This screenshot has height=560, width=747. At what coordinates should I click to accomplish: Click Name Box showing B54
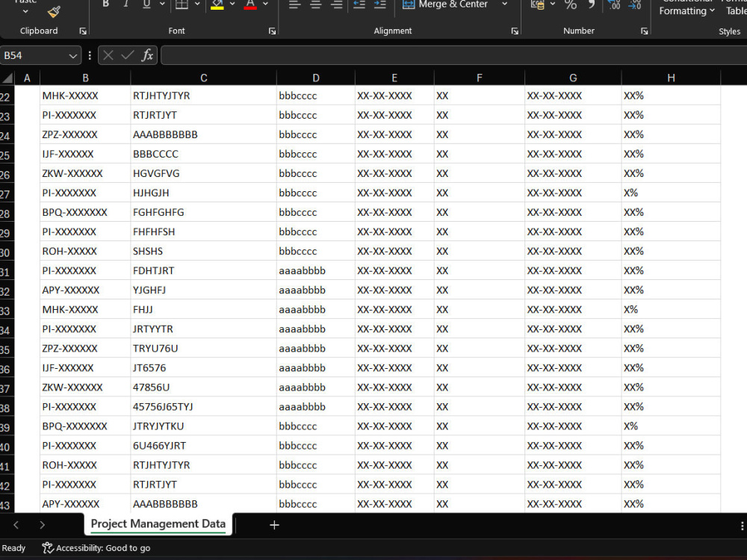click(x=34, y=56)
